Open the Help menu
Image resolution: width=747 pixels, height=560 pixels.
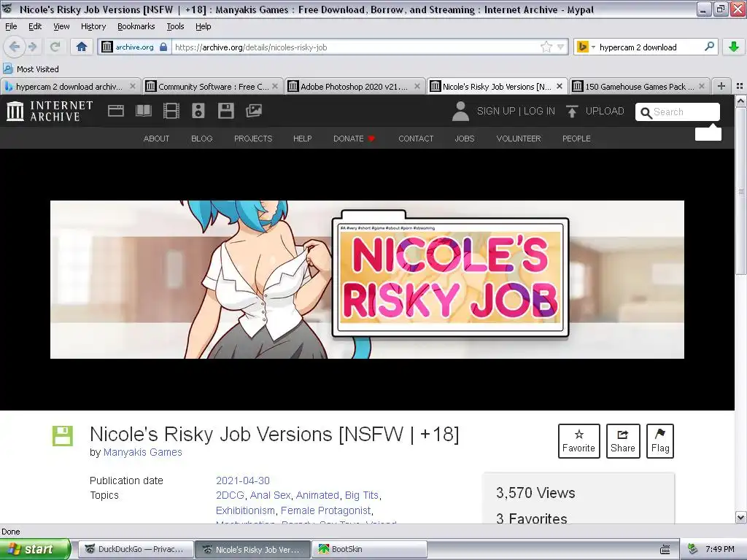(204, 27)
